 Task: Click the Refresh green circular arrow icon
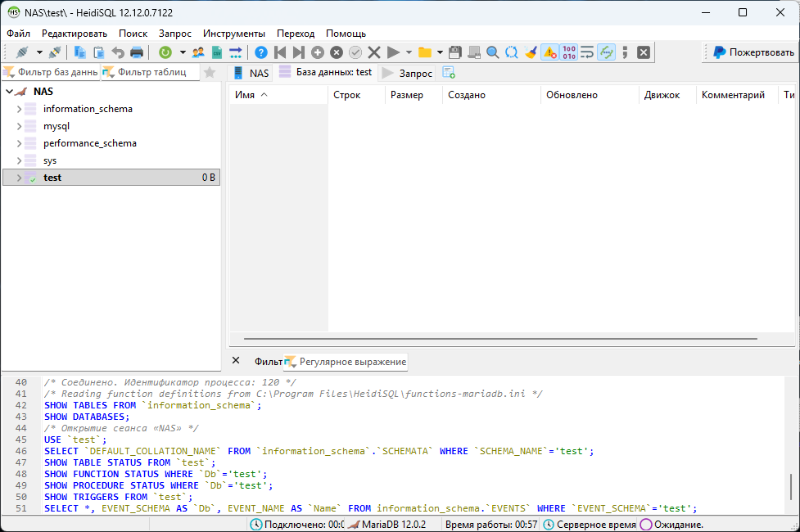[165, 52]
